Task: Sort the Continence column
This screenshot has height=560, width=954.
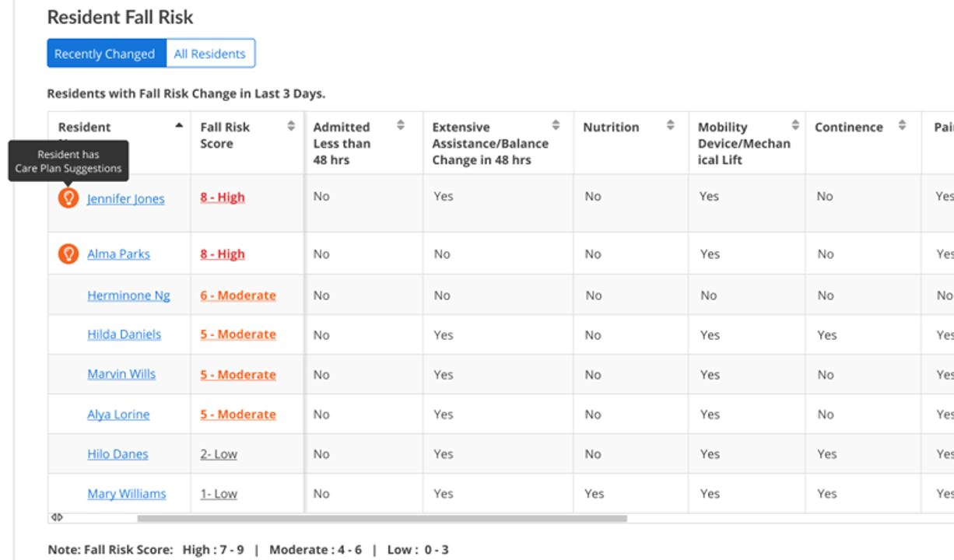Action: 903,123
